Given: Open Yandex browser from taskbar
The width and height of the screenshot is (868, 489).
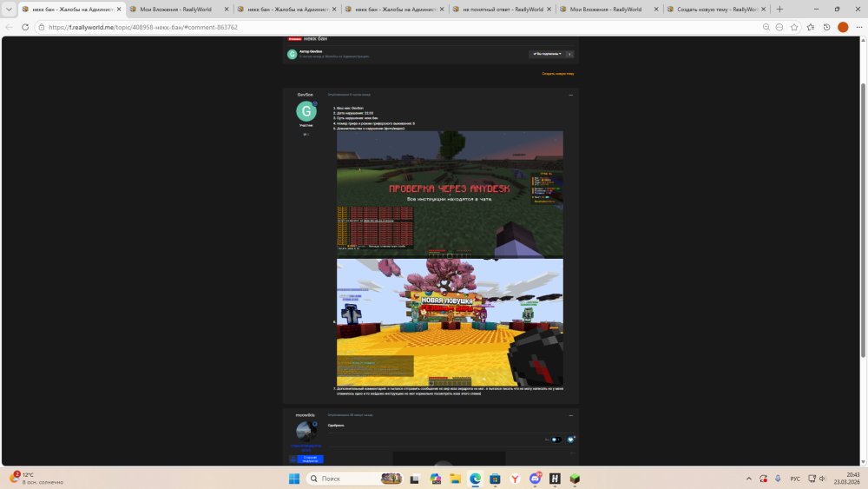Looking at the screenshot, I should 515,479.
